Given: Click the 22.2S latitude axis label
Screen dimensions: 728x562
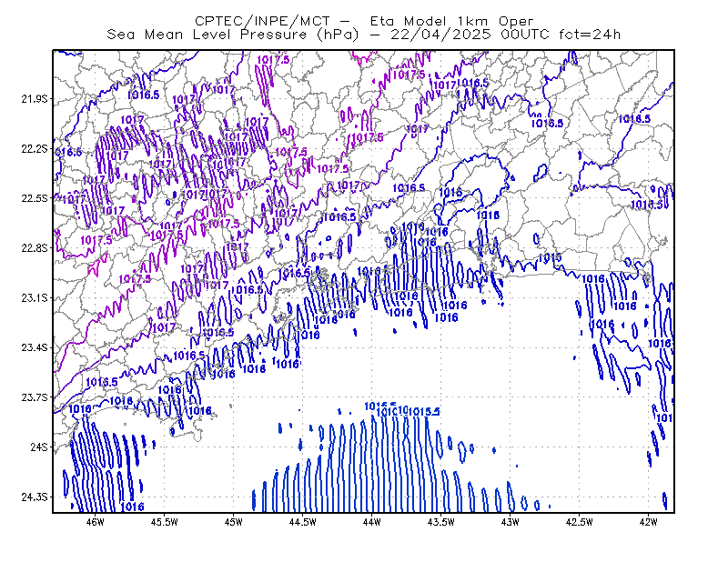Looking at the screenshot, I should click(35, 149).
